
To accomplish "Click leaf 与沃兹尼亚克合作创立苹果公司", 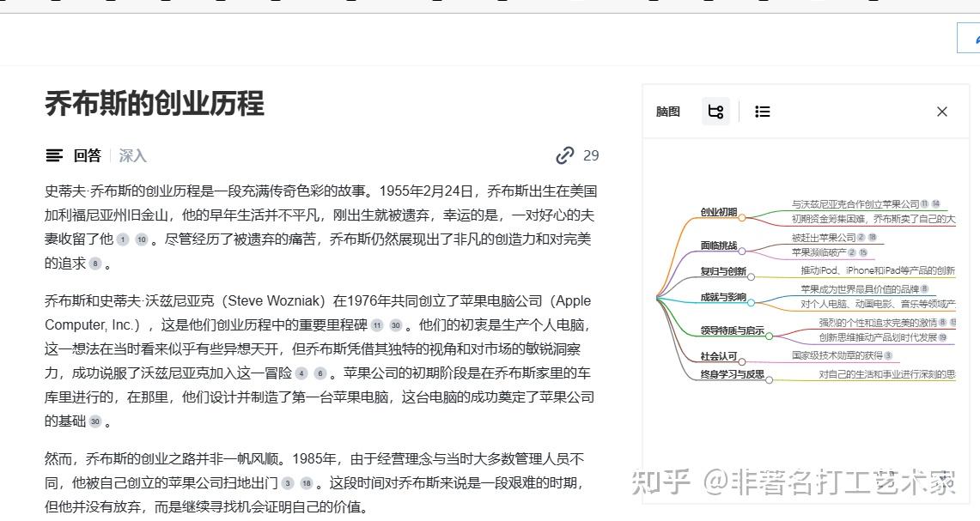I will tap(855, 203).
